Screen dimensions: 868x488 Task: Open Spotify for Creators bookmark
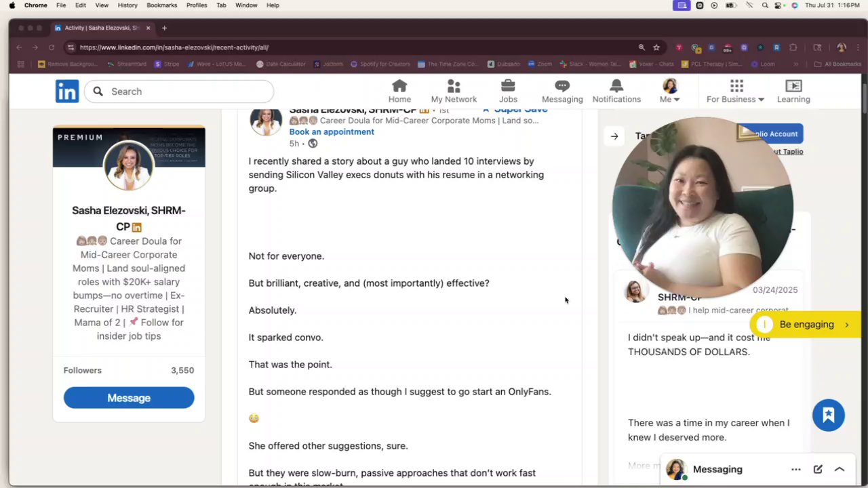(x=380, y=64)
